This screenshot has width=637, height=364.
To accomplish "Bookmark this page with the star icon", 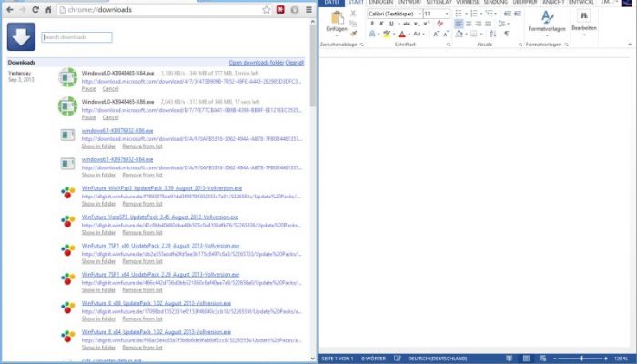I will [266, 10].
